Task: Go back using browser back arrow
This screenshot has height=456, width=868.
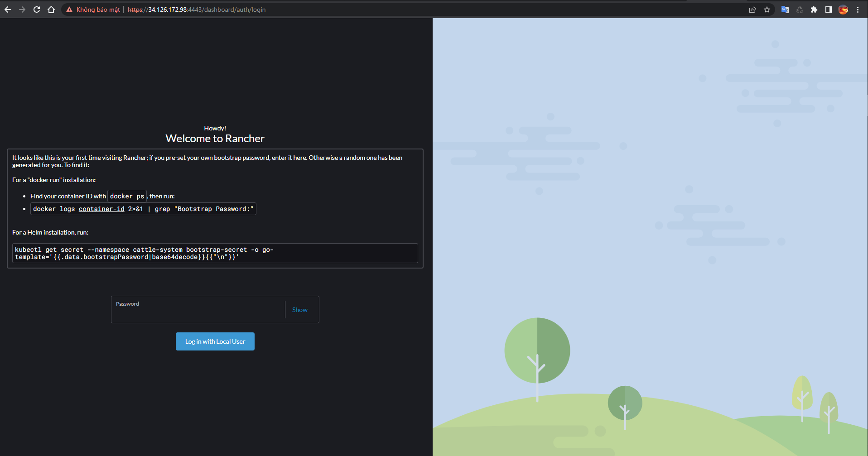Action: 8,10
